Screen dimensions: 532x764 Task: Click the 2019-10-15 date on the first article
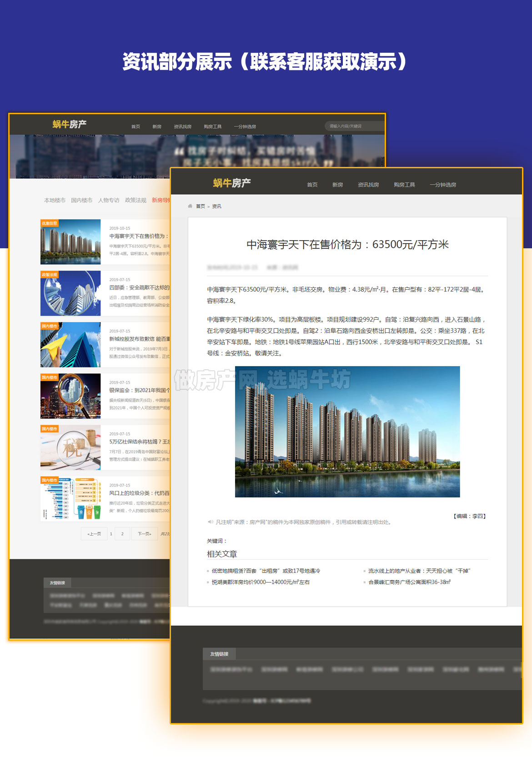click(120, 228)
